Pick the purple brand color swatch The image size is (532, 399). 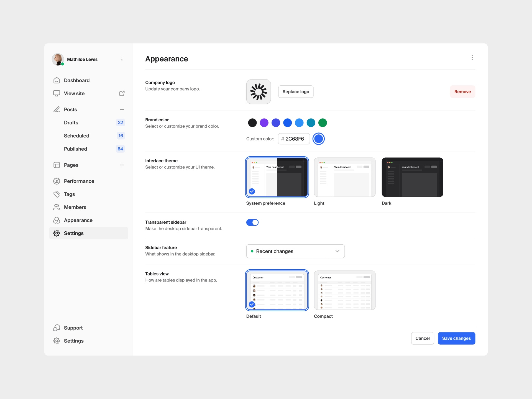(264, 122)
